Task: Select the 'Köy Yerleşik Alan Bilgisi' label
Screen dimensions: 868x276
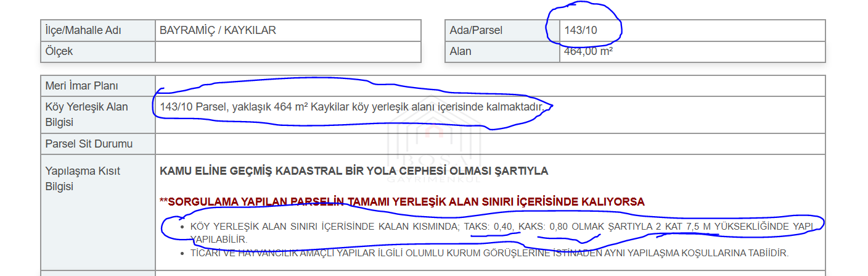Action: pos(87,115)
